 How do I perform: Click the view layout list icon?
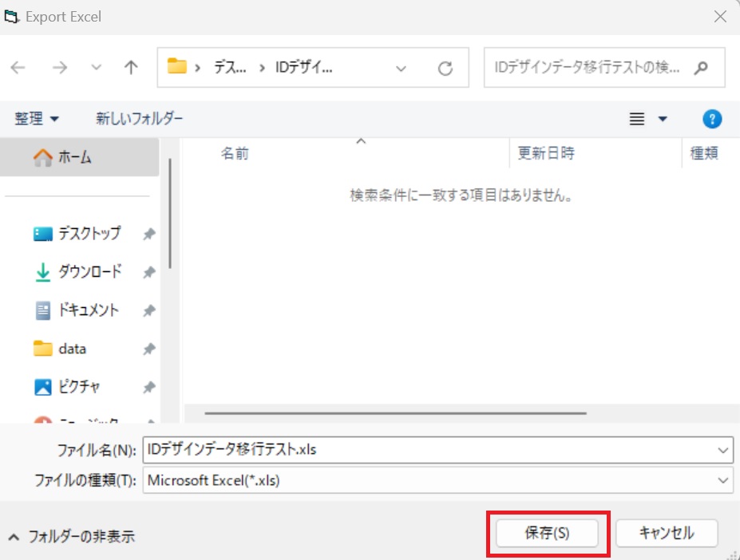[637, 118]
